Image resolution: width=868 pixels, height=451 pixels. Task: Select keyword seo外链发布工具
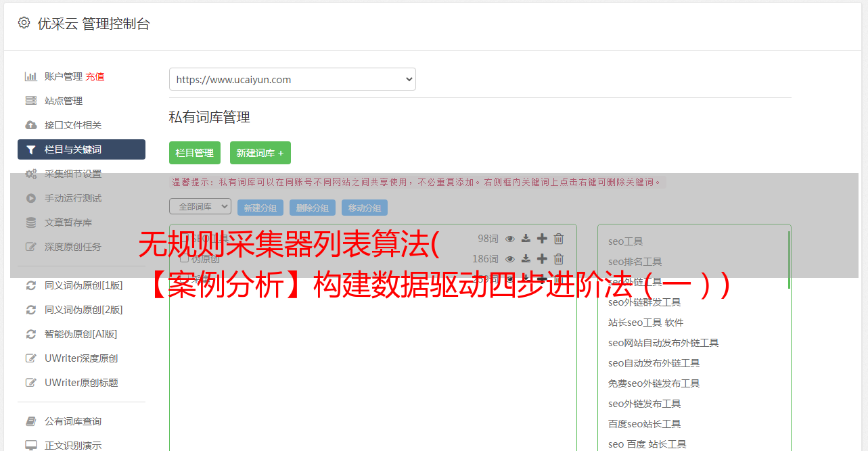pos(645,404)
